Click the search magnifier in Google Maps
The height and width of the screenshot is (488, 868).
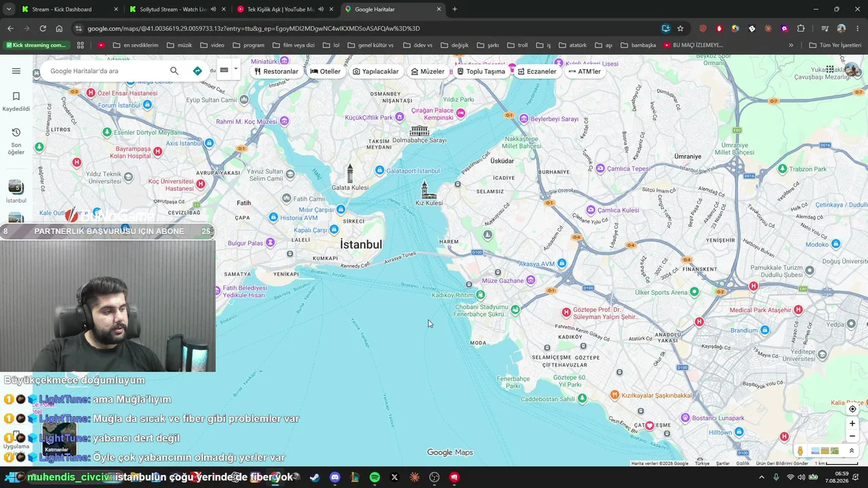tap(174, 71)
